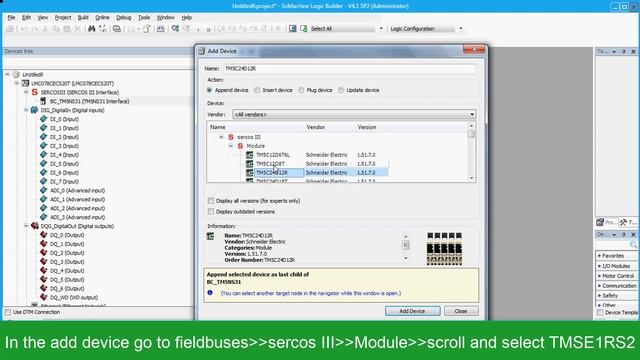Viewport: 640px width, 360px height.
Task: Click the DI_0 input icon
Action: [44, 119]
